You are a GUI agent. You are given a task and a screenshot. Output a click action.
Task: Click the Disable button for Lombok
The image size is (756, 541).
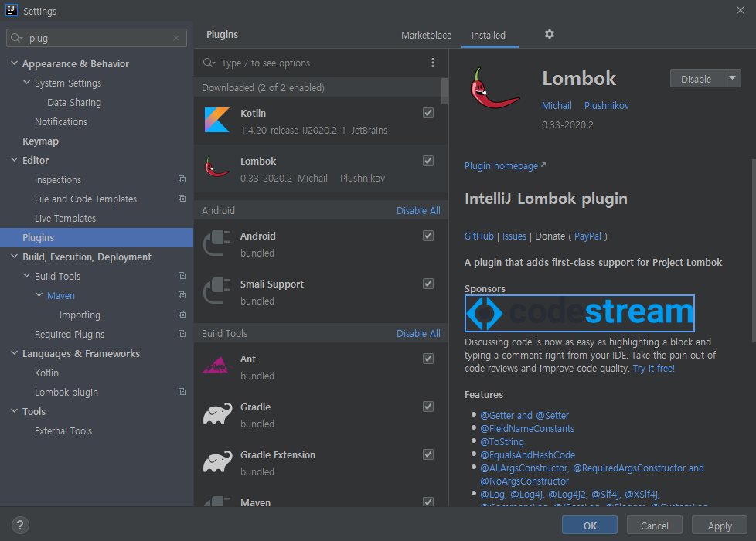click(696, 79)
